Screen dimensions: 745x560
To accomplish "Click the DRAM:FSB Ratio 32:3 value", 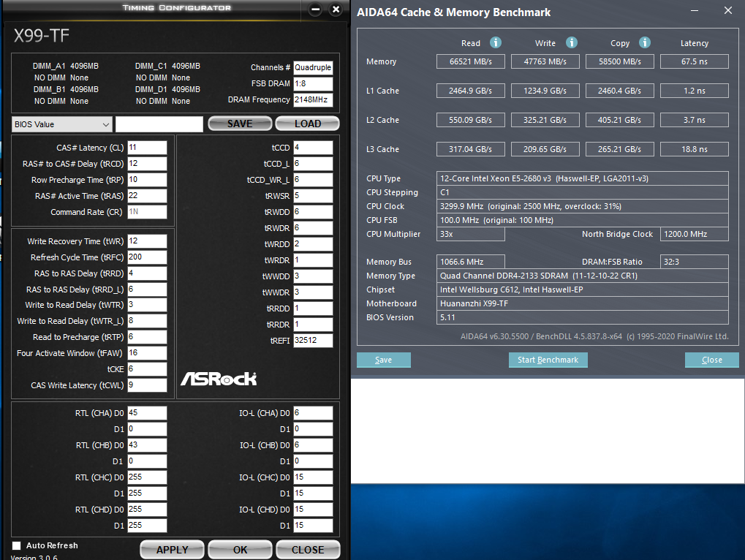I will coord(694,262).
